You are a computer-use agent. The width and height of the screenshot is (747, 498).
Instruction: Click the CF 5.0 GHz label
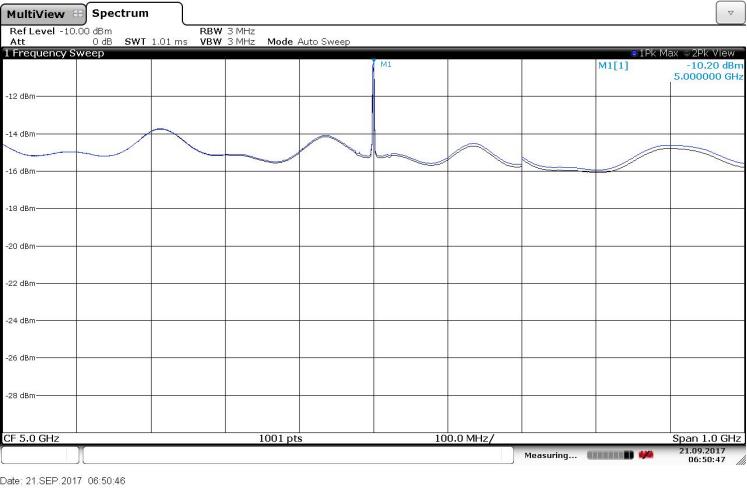(31, 438)
